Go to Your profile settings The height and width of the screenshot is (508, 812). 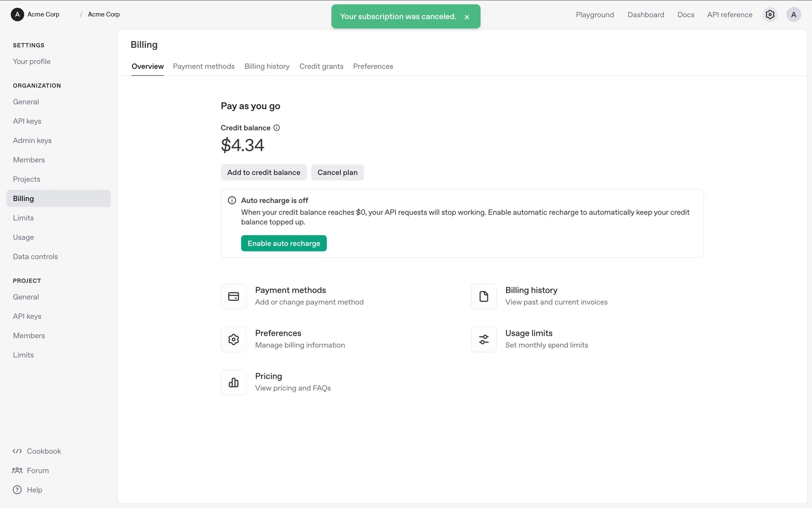point(32,61)
